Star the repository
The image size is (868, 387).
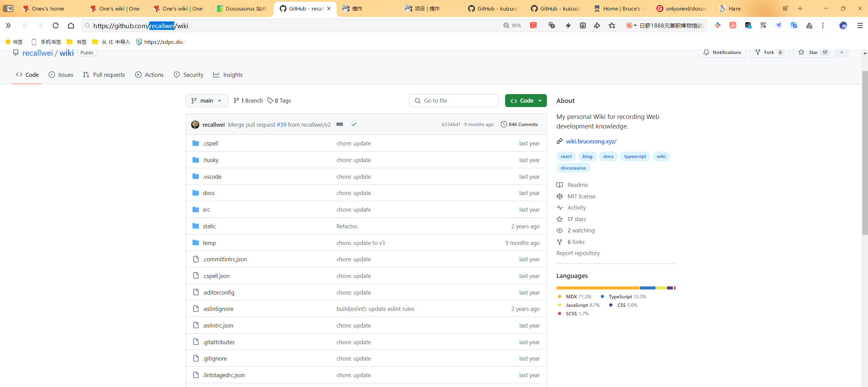(x=814, y=52)
